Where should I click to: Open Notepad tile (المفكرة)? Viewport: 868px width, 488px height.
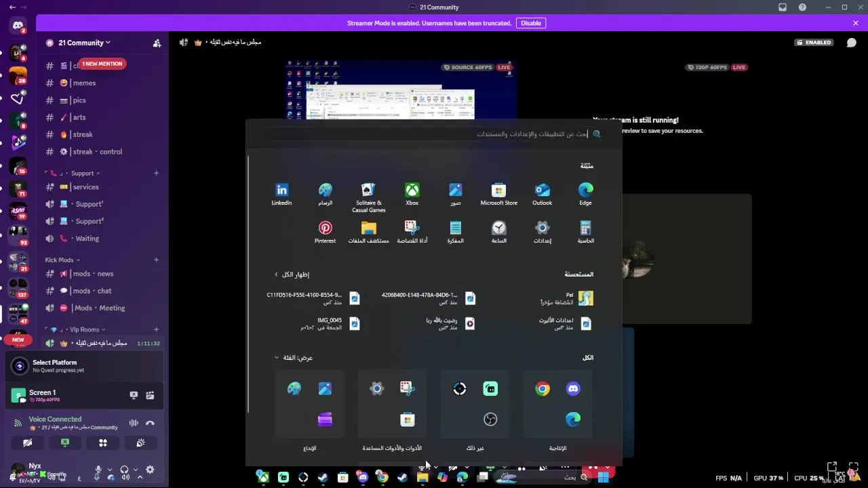455,232
